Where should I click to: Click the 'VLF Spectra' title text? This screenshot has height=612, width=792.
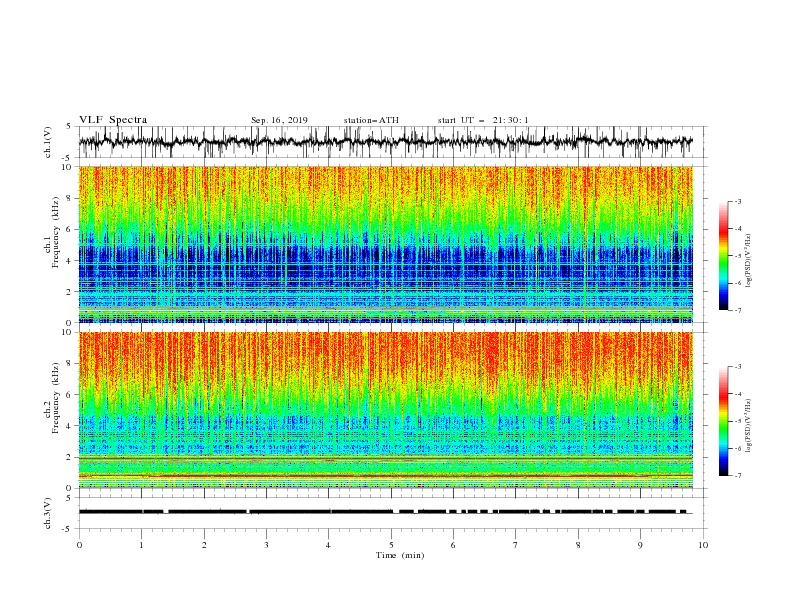click(x=113, y=120)
